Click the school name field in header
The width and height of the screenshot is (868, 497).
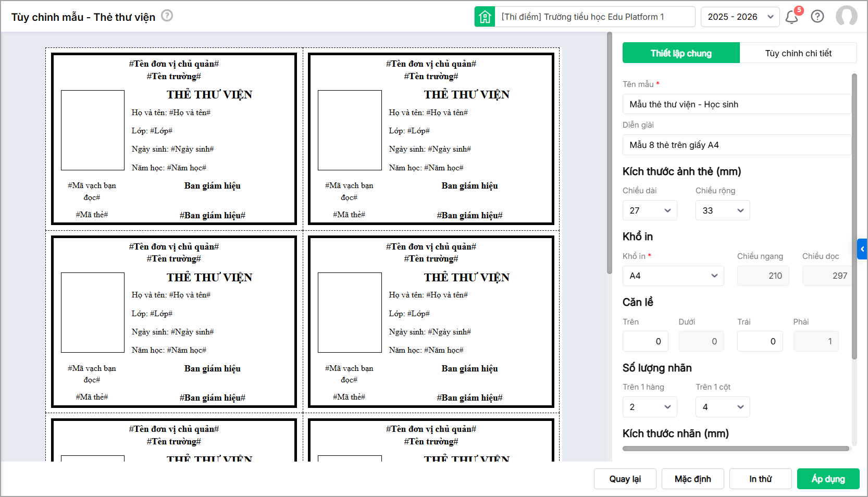tap(595, 17)
